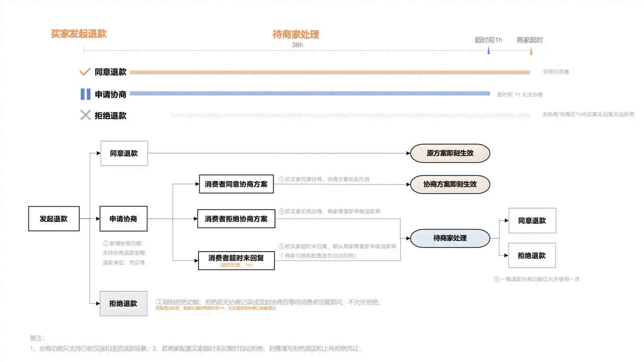
Task: Click the 拒绝退款 legend label beside the X
Action: pos(110,115)
